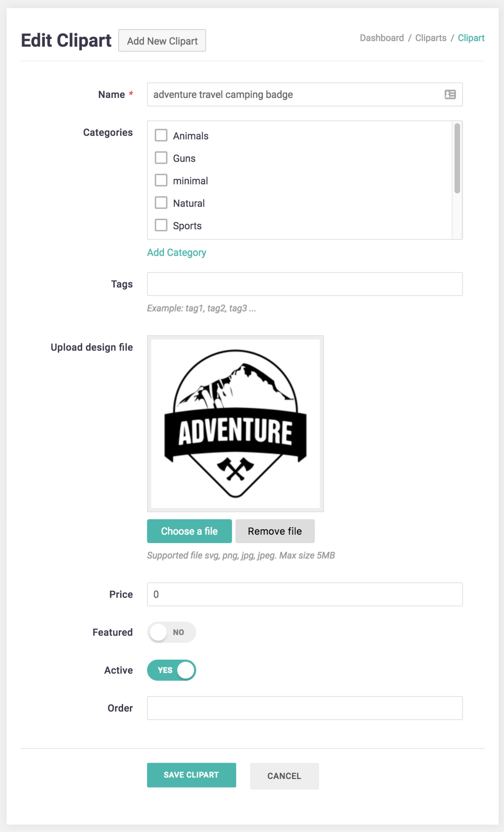
Task: Enable the Sports category checkbox
Action: (161, 225)
